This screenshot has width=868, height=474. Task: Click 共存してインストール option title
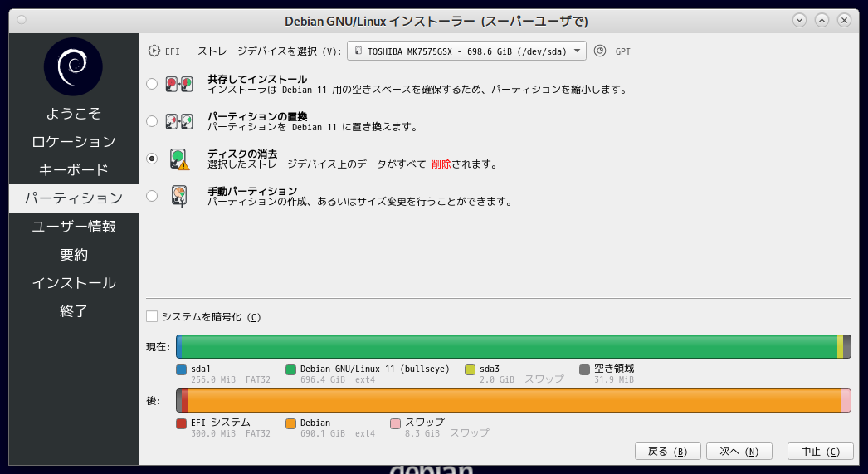tap(257, 79)
